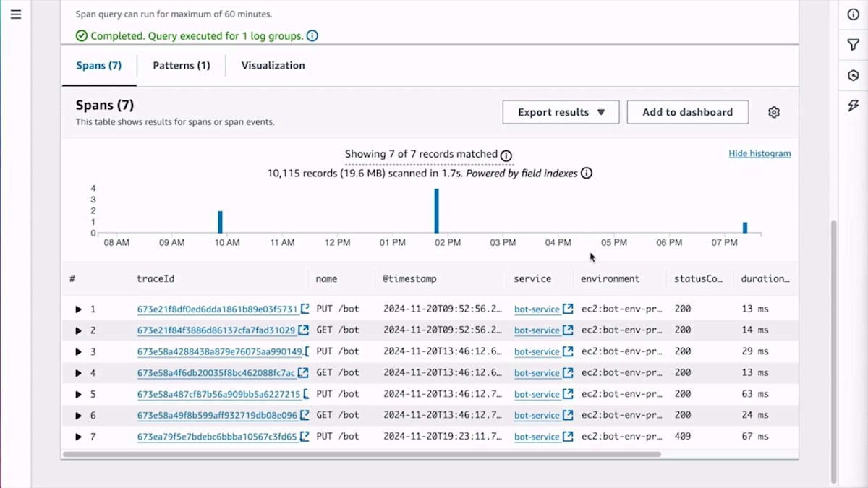Click the Hide histogram link

pyautogui.click(x=759, y=153)
